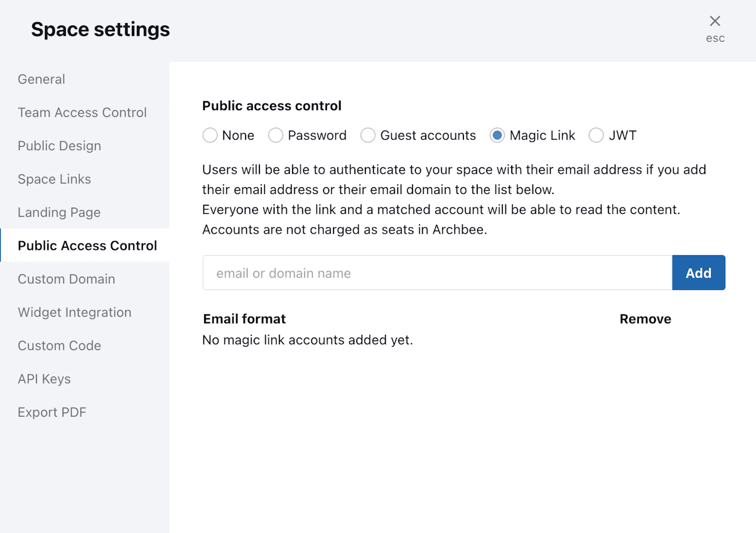Choose the Password access option
This screenshot has width=756, height=533.
[x=275, y=135]
